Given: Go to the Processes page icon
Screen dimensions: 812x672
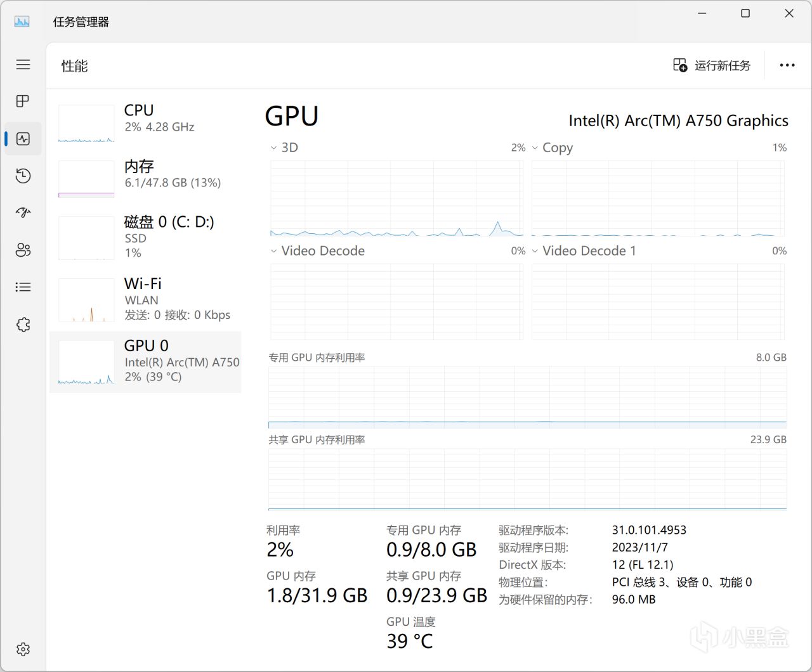Looking at the screenshot, I should (23, 101).
